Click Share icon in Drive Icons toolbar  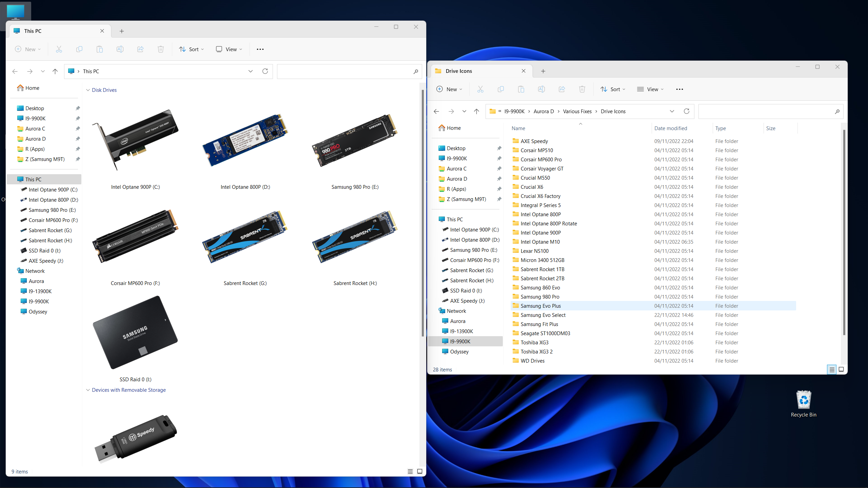click(x=562, y=89)
